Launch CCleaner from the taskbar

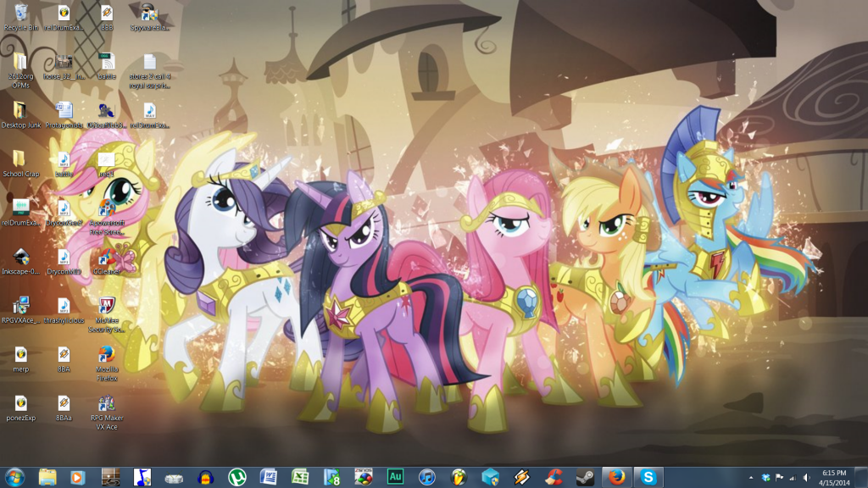(x=553, y=477)
